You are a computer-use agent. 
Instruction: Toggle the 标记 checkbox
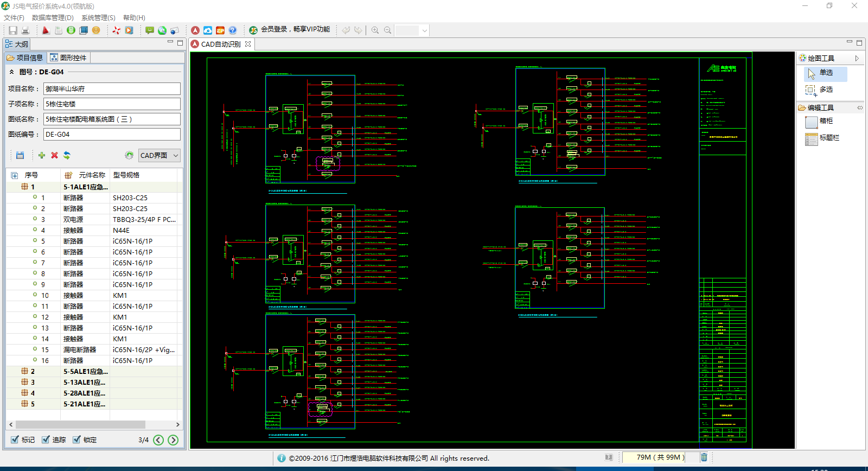click(x=15, y=440)
